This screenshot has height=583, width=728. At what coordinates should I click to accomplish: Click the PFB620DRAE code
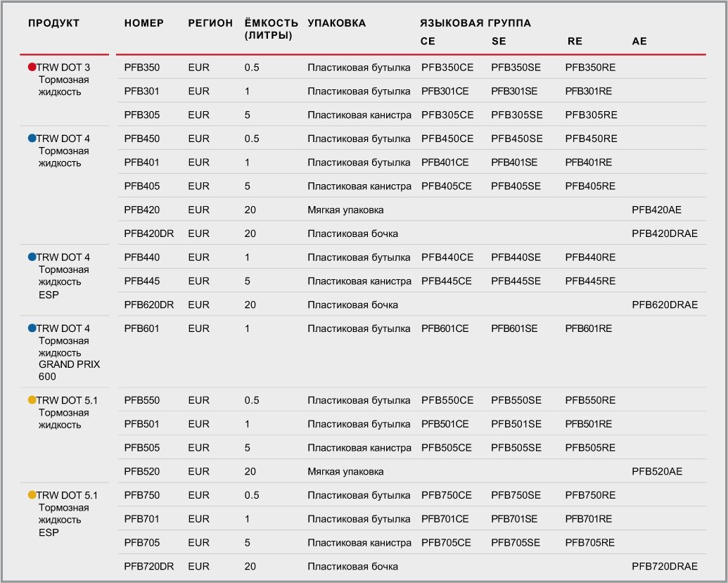[x=665, y=305]
